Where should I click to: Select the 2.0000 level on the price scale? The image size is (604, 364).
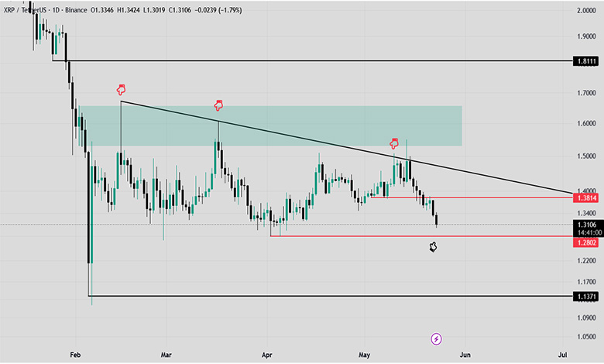click(x=586, y=10)
